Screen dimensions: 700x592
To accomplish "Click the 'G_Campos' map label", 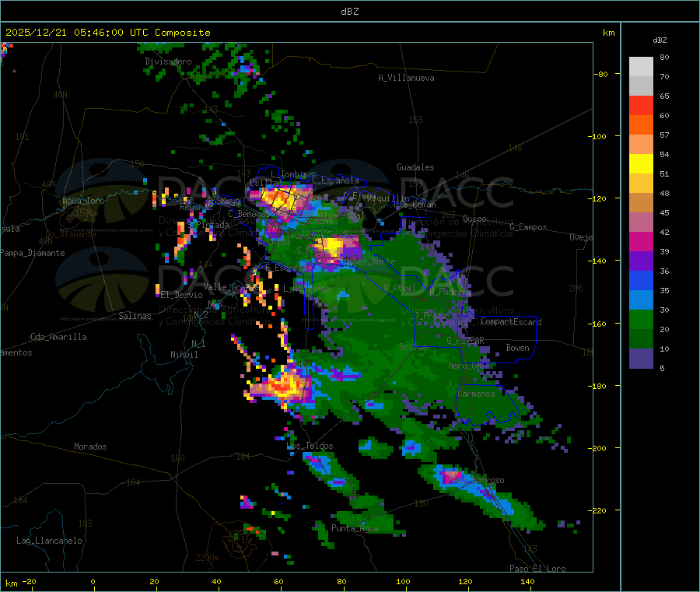I will pyautogui.click(x=528, y=227).
